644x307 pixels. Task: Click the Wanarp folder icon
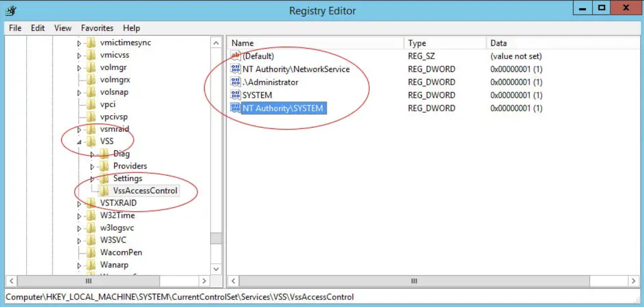click(x=91, y=265)
